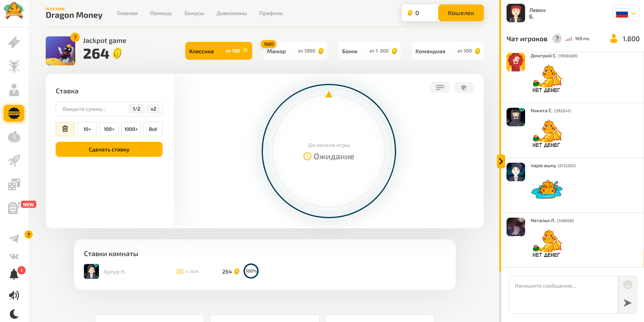Halve the bet with 1/2 button
This screenshot has height=322, width=644.
(x=136, y=109)
